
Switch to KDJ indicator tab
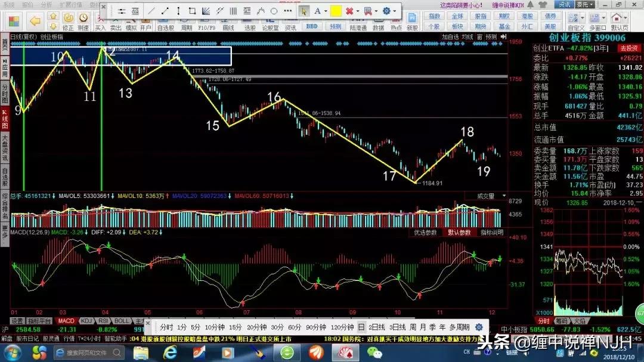click(86, 321)
